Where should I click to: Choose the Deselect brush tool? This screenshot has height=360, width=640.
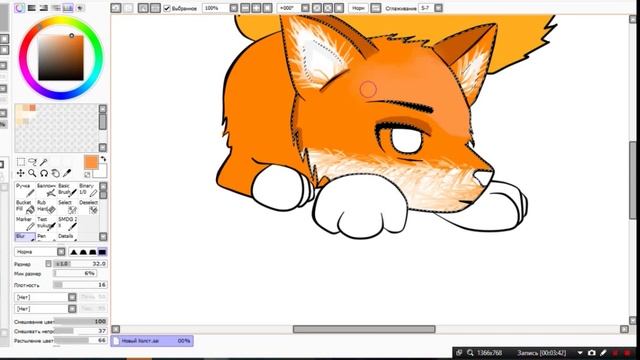tap(88, 207)
